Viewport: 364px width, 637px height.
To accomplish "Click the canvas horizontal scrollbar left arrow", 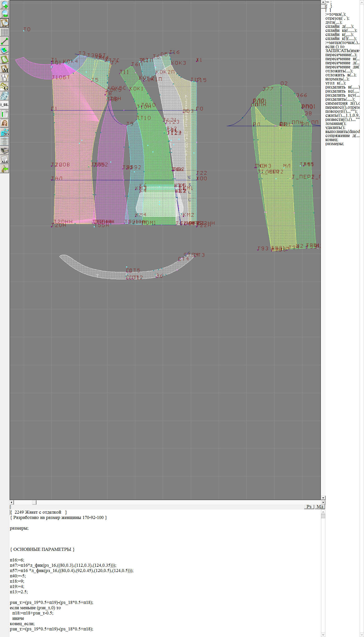I will tap(12, 502).
